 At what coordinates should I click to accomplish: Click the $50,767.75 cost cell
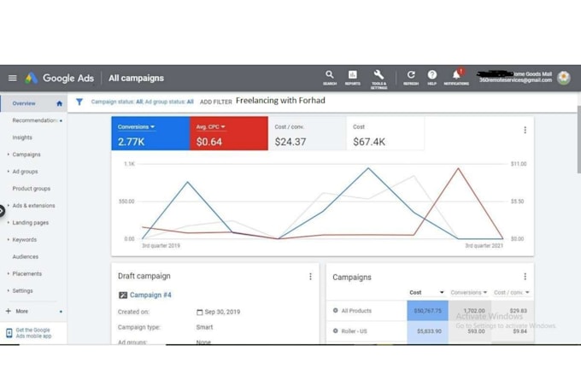(x=427, y=311)
